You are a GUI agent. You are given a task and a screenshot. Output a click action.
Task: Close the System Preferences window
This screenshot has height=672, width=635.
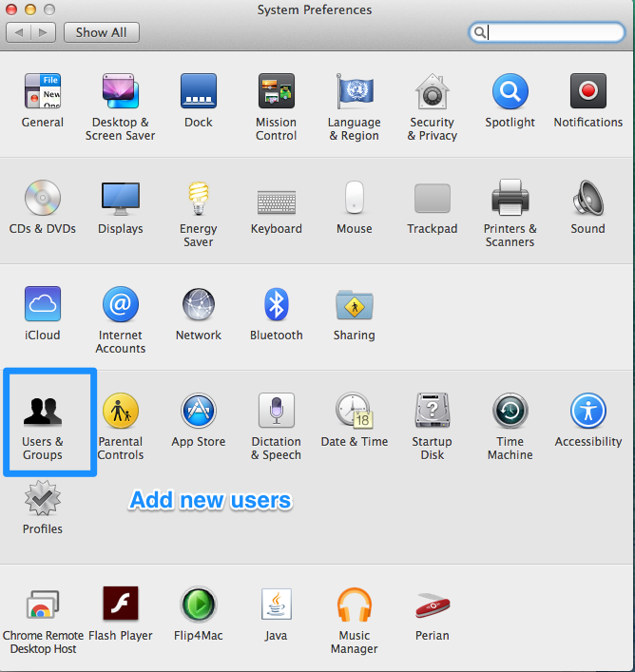(11, 10)
